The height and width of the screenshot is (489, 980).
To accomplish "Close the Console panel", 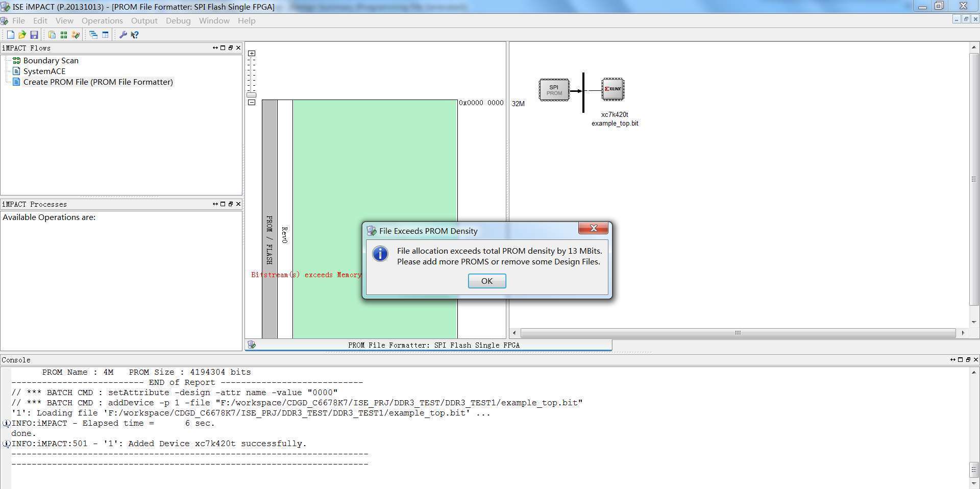I will (x=975, y=359).
